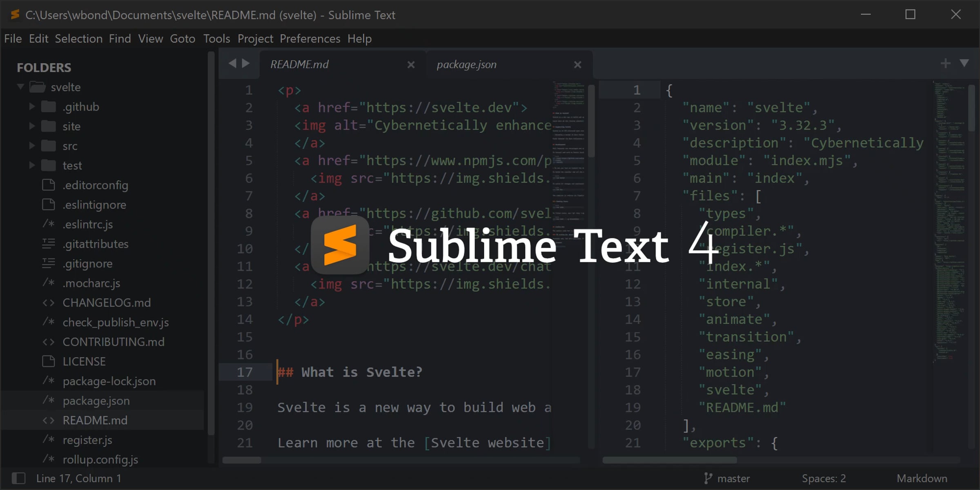
Task: Click the register.js file icon
Action: tap(49, 440)
